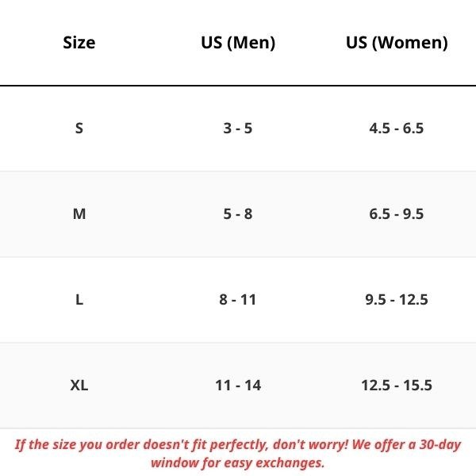Click women's range 9.5 - 12.5
This screenshot has width=476, height=476.
pyautogui.click(x=397, y=299)
